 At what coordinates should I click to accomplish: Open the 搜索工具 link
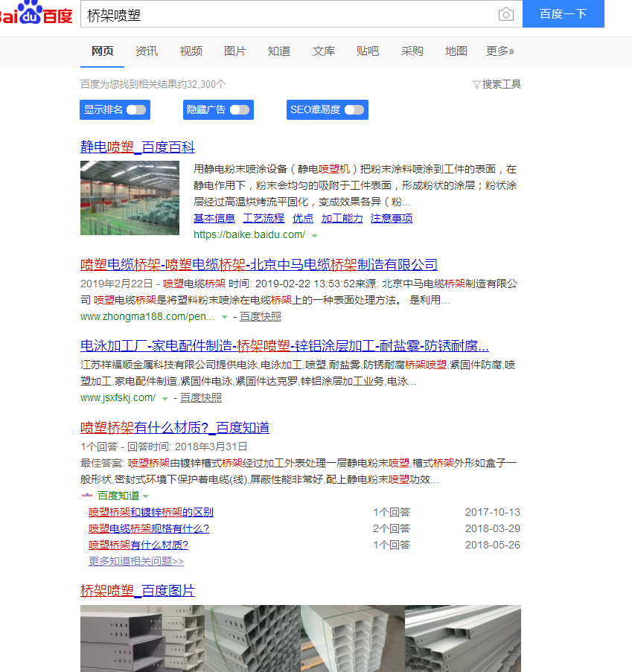pyautogui.click(x=501, y=84)
